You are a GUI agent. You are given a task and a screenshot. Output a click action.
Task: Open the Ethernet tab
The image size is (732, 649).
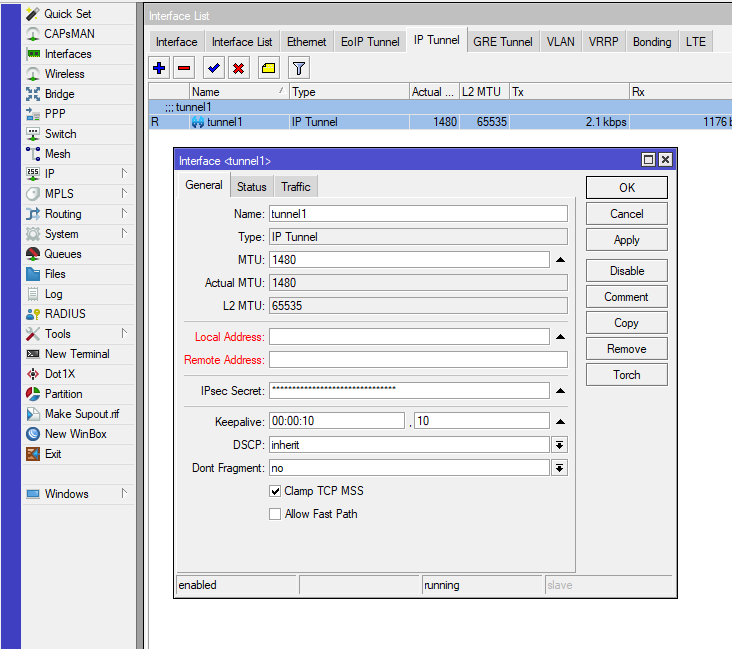click(307, 42)
